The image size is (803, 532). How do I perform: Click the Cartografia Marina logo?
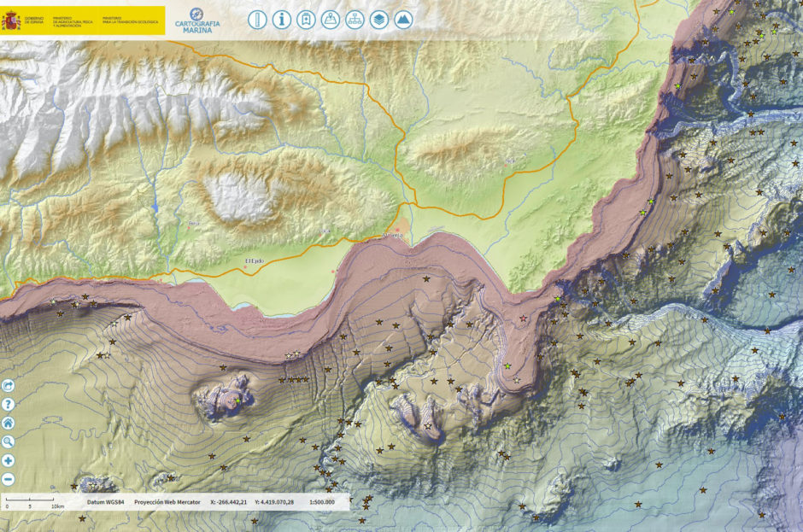coord(196,20)
